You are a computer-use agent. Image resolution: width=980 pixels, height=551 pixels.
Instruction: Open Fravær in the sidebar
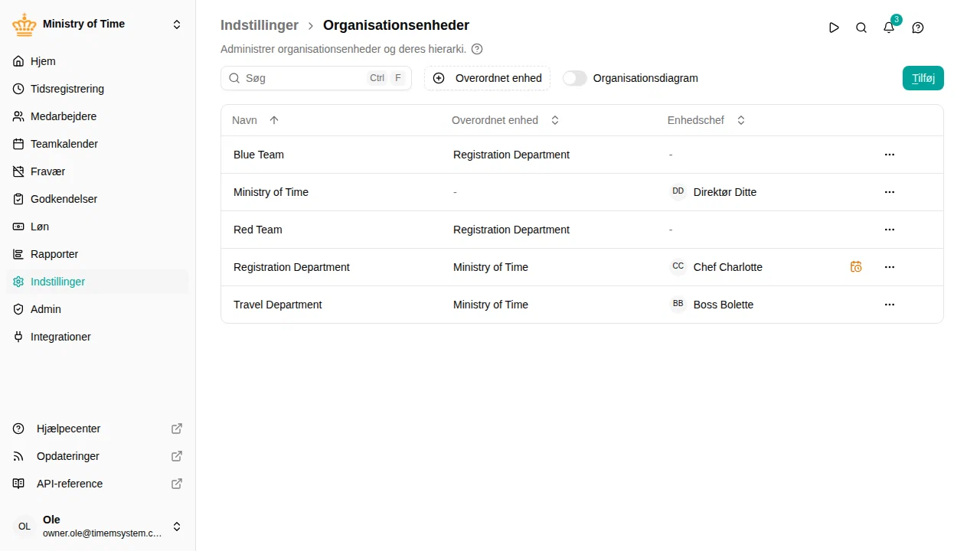(97, 171)
